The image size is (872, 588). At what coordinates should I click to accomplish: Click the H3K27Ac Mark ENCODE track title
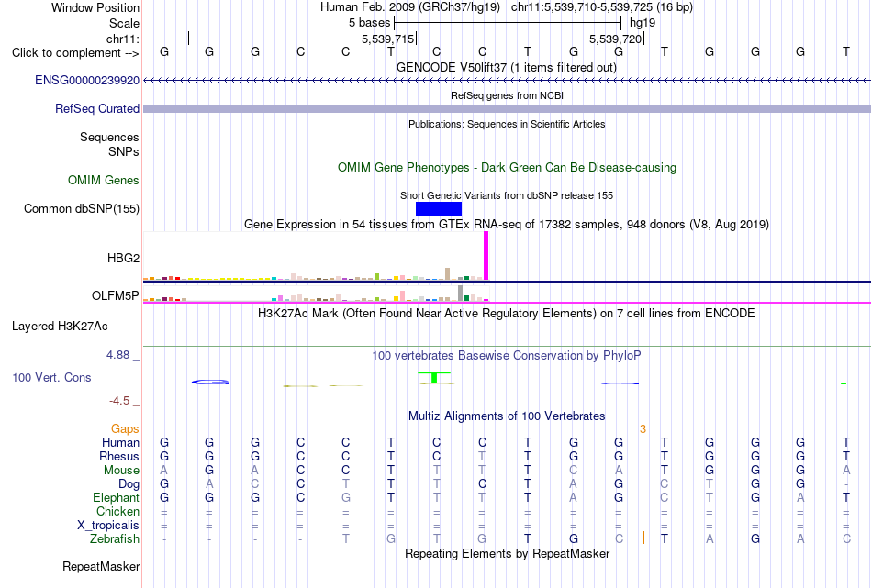click(507, 314)
